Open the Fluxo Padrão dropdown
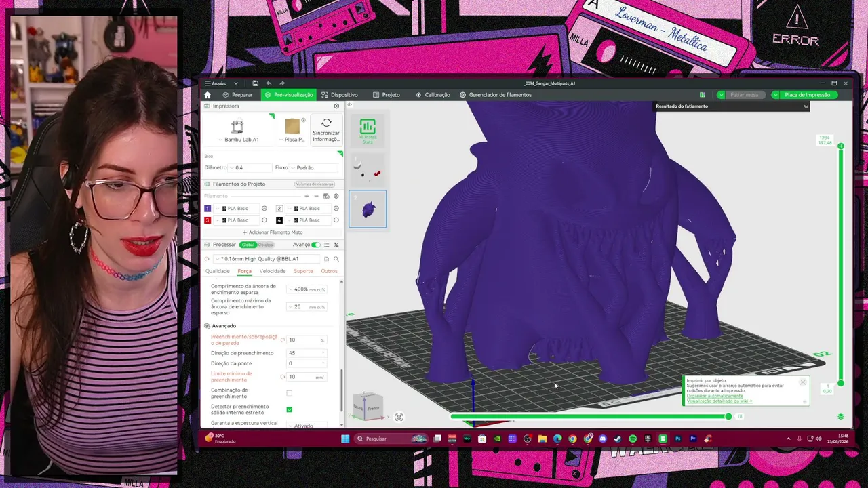Image resolution: width=868 pixels, height=488 pixels. [x=315, y=167]
